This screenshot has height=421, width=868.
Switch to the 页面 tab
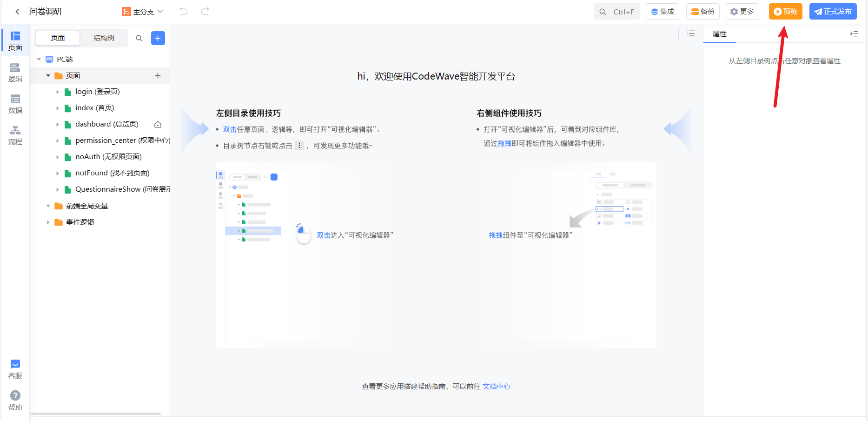pyautogui.click(x=58, y=38)
